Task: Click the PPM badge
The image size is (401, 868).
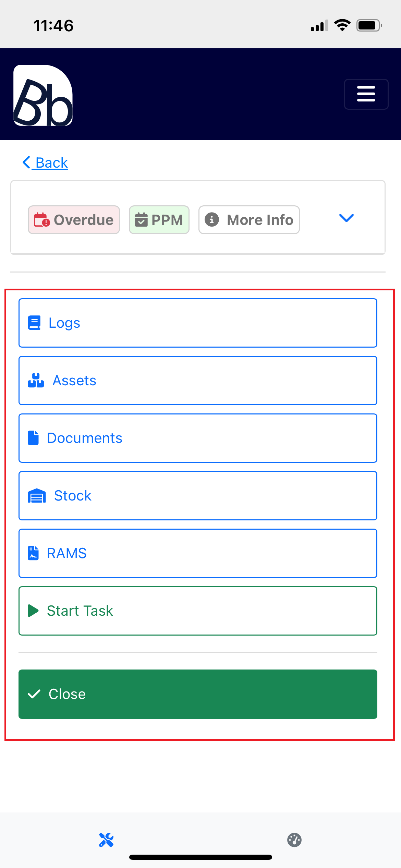Action: point(159,220)
